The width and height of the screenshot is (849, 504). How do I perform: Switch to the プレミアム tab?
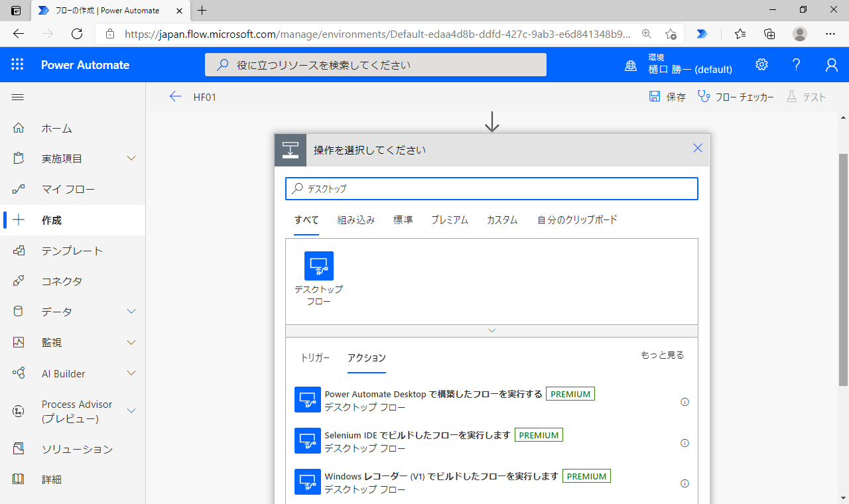450,220
